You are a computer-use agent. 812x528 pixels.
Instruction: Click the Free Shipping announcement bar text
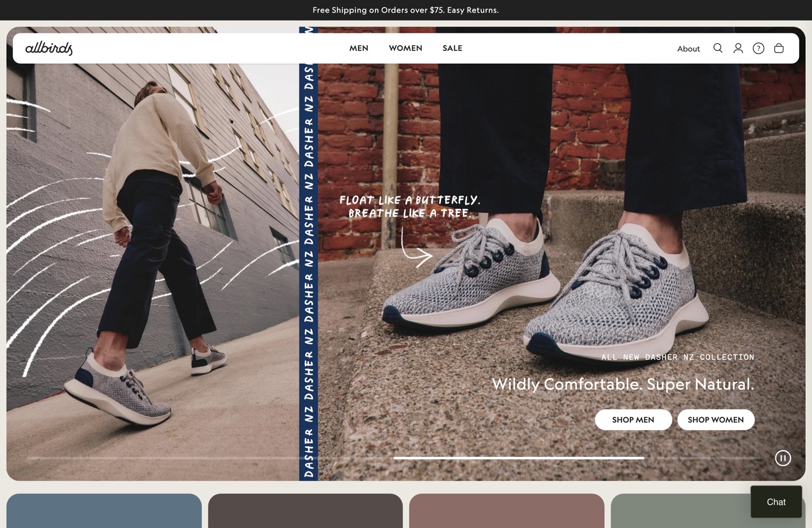point(405,10)
